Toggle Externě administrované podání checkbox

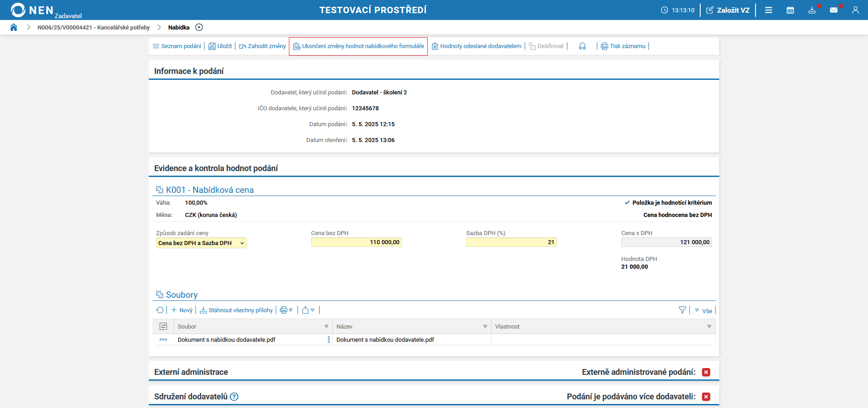706,372
